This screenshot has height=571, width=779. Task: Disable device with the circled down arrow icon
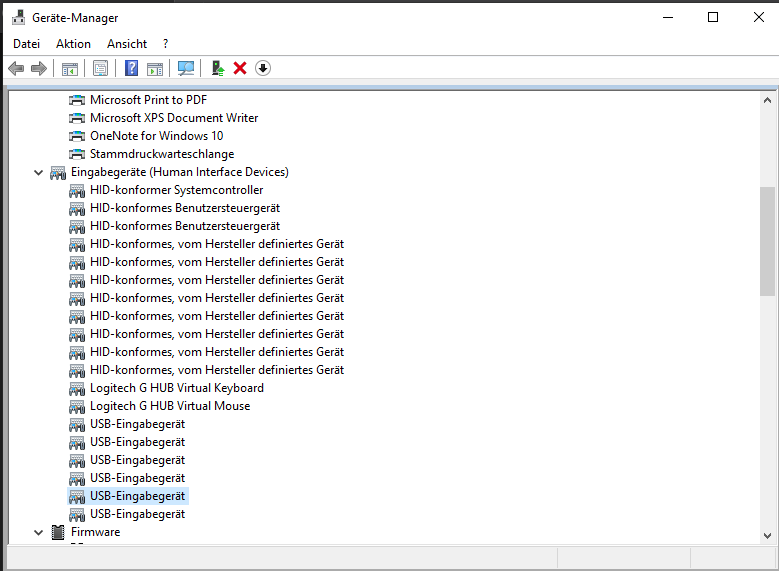pos(263,68)
